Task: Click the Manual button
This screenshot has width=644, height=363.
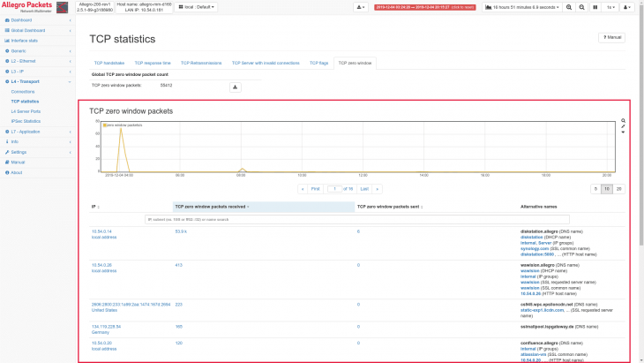Action: (x=612, y=38)
